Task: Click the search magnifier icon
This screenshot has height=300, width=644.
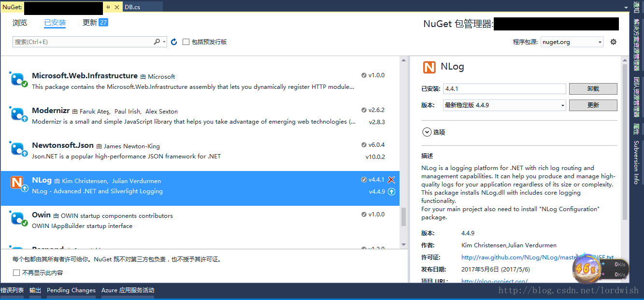Action: tap(157, 42)
